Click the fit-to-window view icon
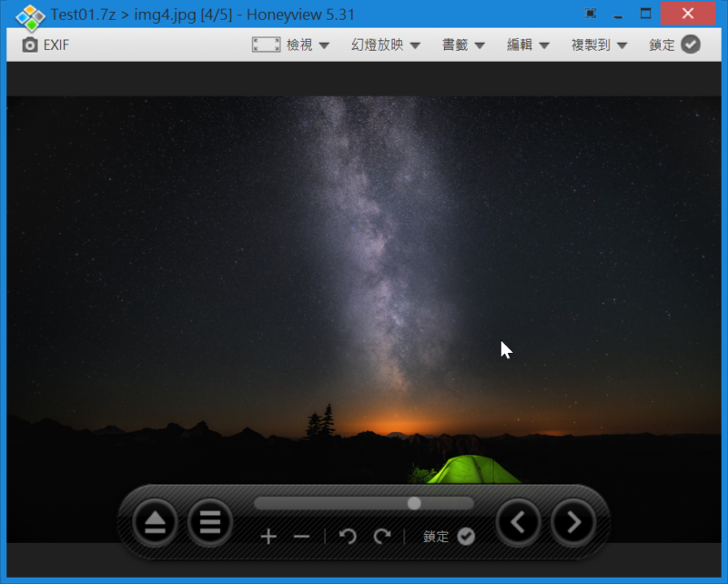Viewport: 728px width, 584px height. (x=266, y=45)
